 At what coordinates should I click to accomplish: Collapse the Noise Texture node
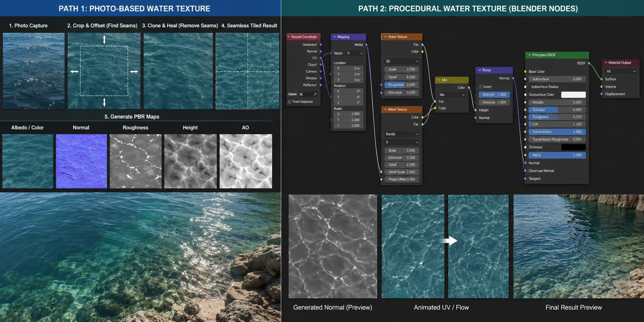[x=386, y=37]
